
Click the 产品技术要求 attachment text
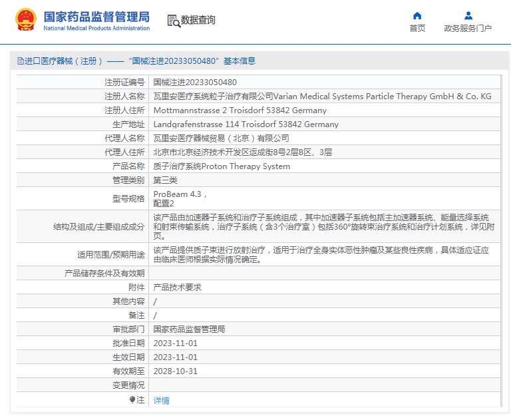pyautogui.click(x=177, y=288)
